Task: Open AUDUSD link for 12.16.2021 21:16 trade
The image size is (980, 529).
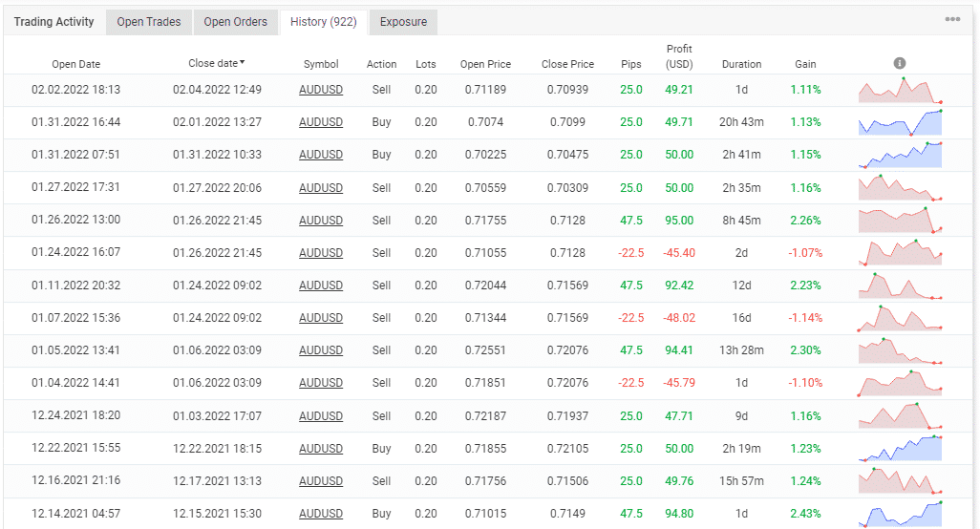Action: (x=321, y=481)
